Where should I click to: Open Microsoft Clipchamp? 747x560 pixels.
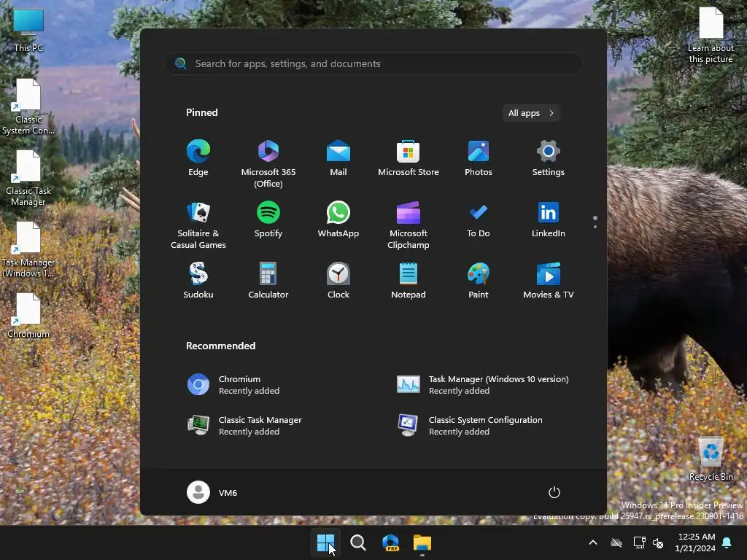click(409, 225)
